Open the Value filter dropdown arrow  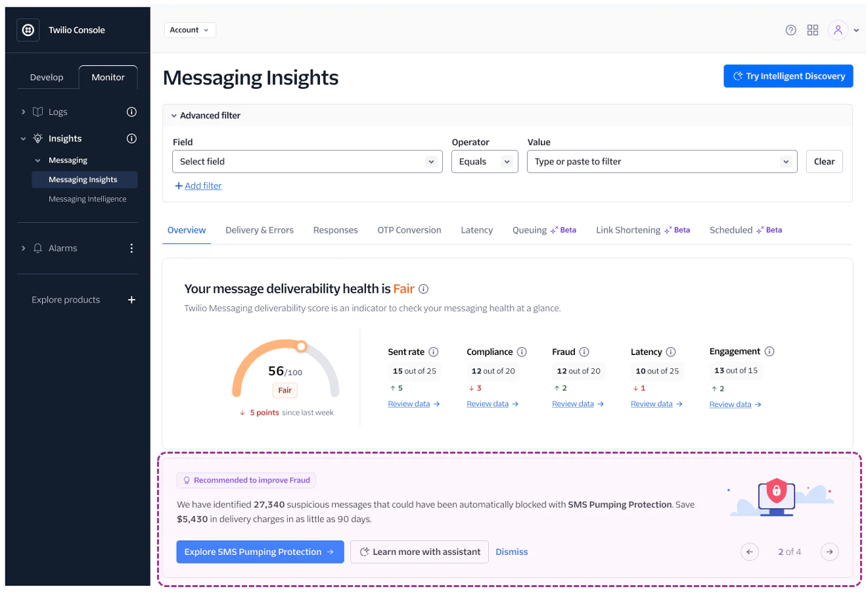(x=785, y=162)
